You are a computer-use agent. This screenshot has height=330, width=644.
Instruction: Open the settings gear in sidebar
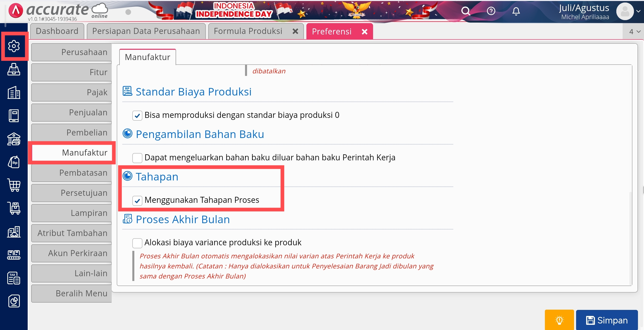tap(14, 46)
